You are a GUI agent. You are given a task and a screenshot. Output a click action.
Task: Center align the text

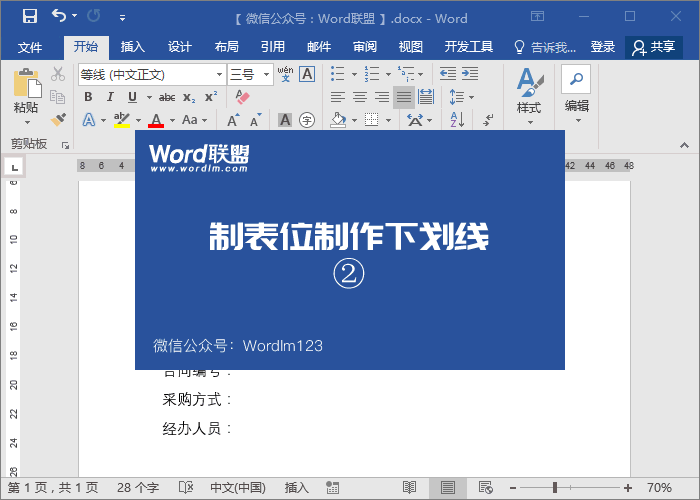coord(360,97)
